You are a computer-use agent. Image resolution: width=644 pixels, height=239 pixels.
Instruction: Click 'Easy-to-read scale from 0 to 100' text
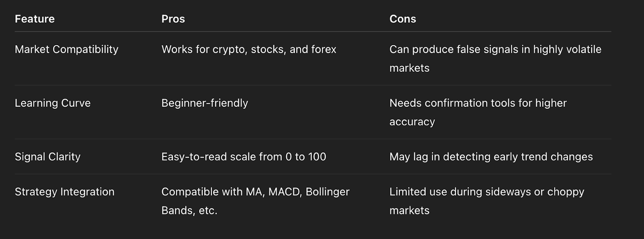[x=244, y=157]
